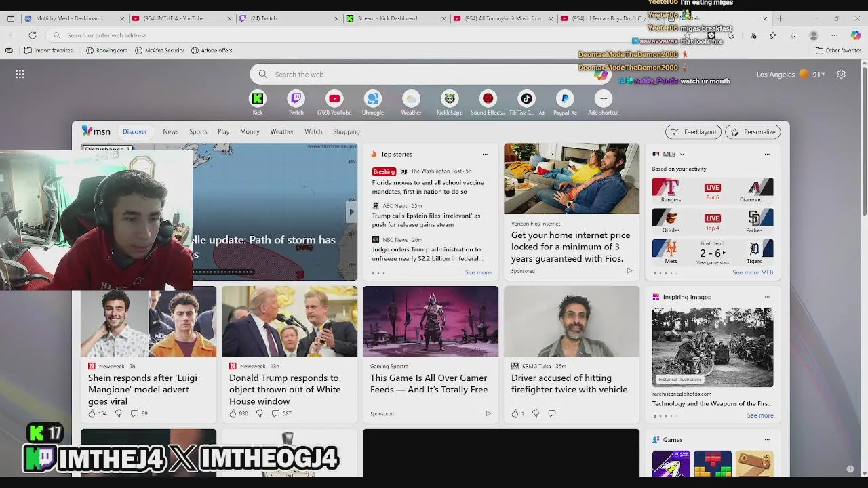868x488 pixels.
Task: Click the Add shortcut plus icon
Action: pyautogui.click(x=604, y=99)
